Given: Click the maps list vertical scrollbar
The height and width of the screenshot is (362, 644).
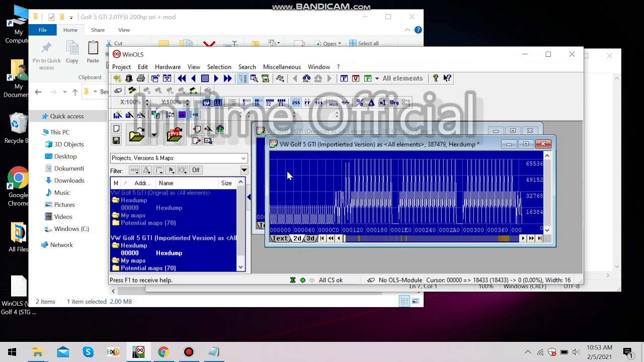Looking at the screenshot, I should pos(240,225).
